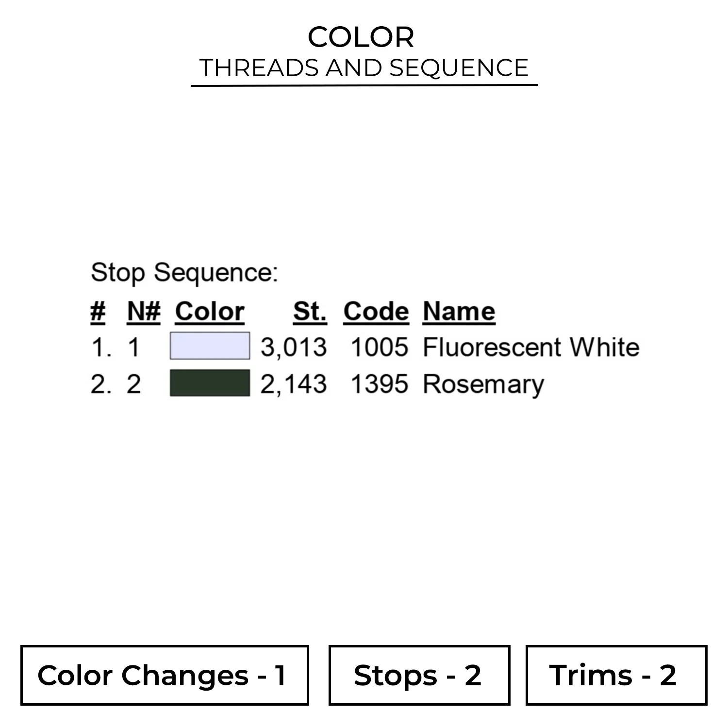Click the underlined Color column header
Screen dimensions: 728x728
tap(210, 311)
